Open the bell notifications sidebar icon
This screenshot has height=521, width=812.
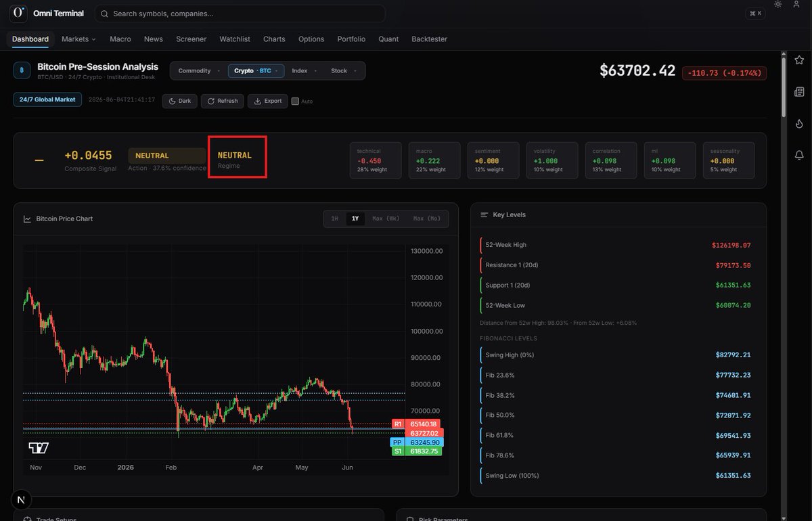[x=799, y=156]
